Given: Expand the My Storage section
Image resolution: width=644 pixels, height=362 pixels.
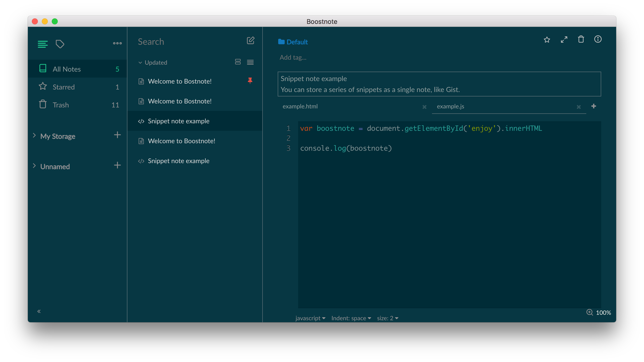Looking at the screenshot, I should tap(34, 136).
